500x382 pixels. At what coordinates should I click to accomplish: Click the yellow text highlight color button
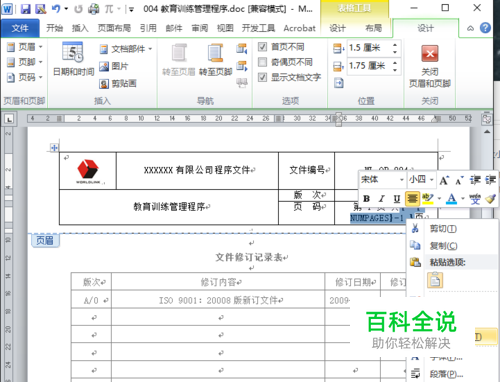pyautogui.click(x=428, y=199)
